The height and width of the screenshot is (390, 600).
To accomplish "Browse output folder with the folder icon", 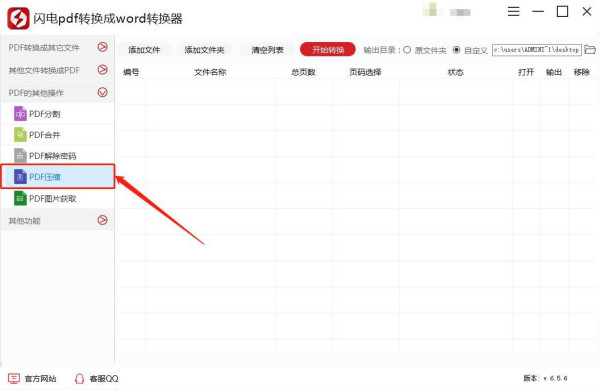I will [590, 50].
